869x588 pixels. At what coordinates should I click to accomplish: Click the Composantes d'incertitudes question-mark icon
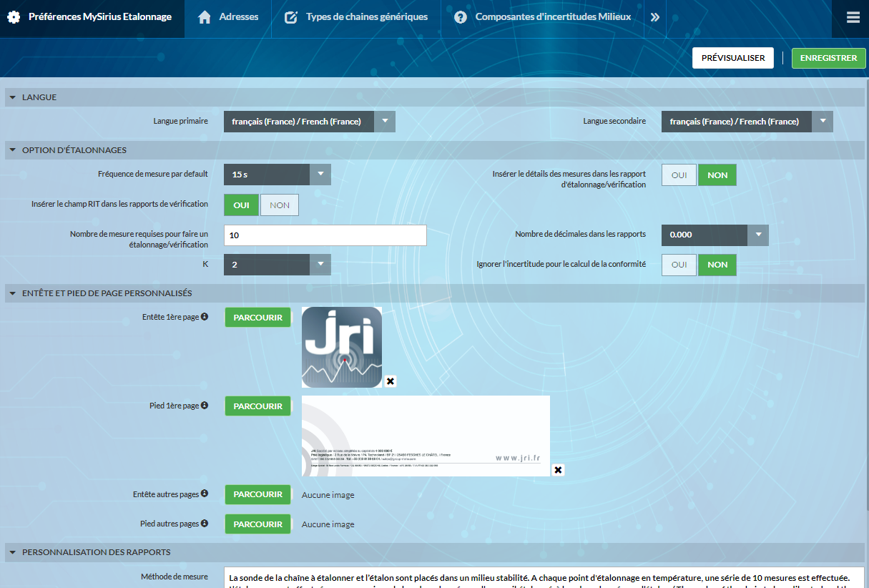[x=461, y=17]
